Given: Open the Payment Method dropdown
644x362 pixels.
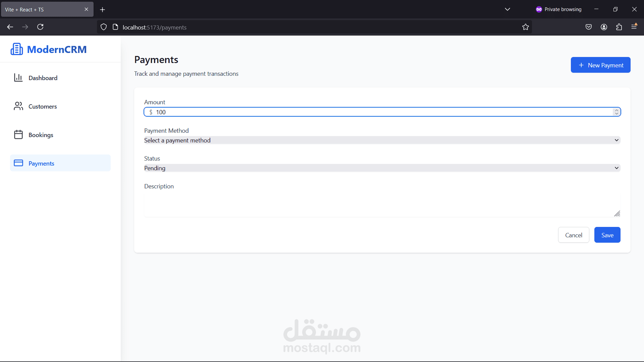Looking at the screenshot, I should tap(382, 140).
